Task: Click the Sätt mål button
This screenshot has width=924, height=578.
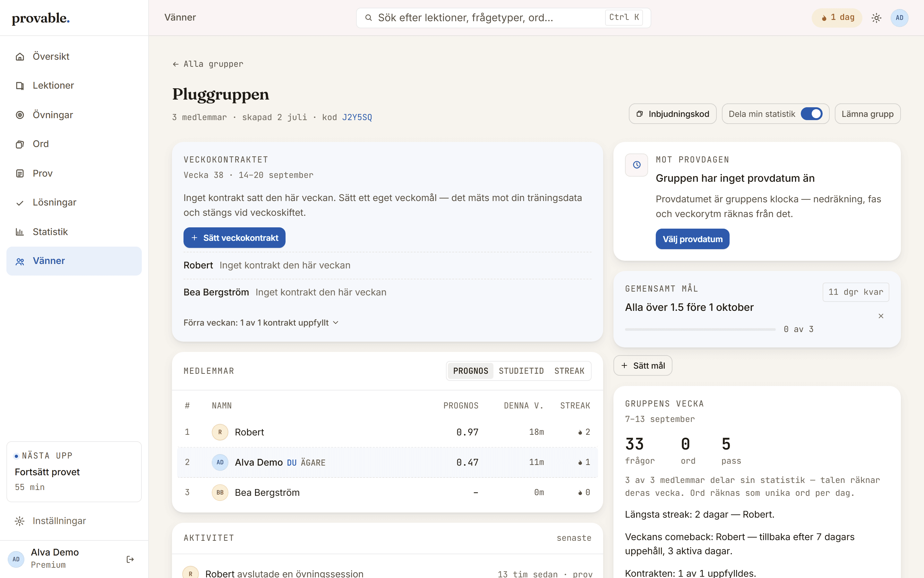Action: point(643,365)
